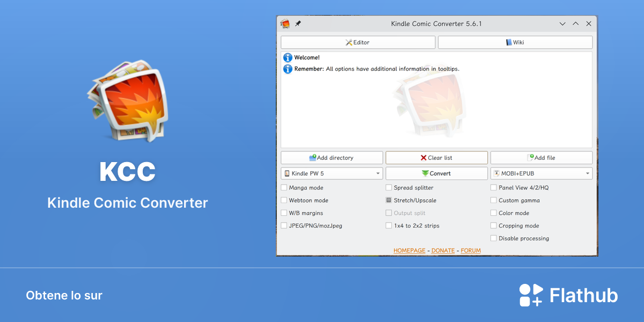The image size is (644, 322).
Task: Click the 'Obtene lo sur' text
Action: [64, 295]
